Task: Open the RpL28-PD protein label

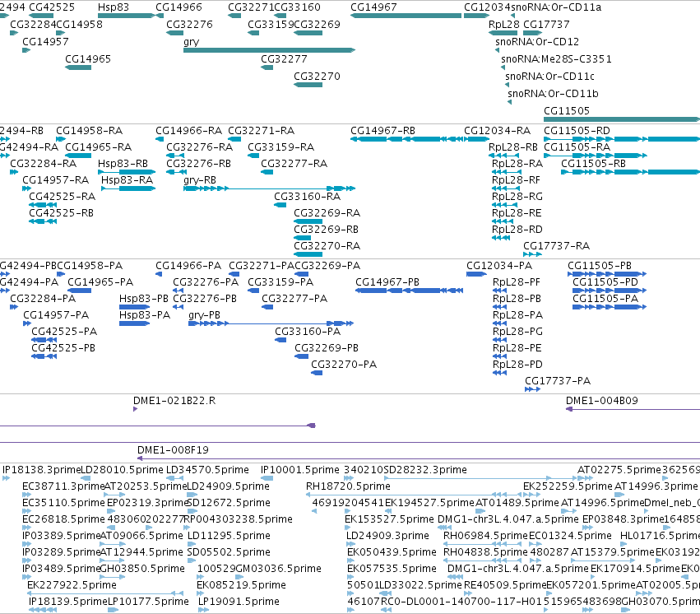Action: (517, 365)
